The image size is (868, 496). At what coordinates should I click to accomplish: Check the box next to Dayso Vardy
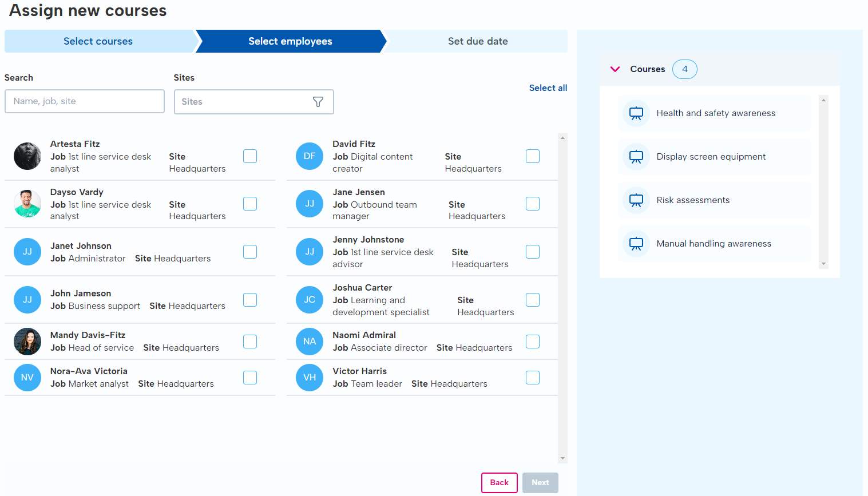point(250,204)
